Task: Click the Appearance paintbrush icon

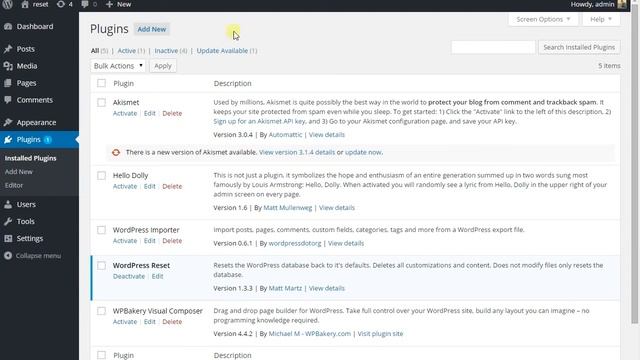Action: [x=8, y=122]
